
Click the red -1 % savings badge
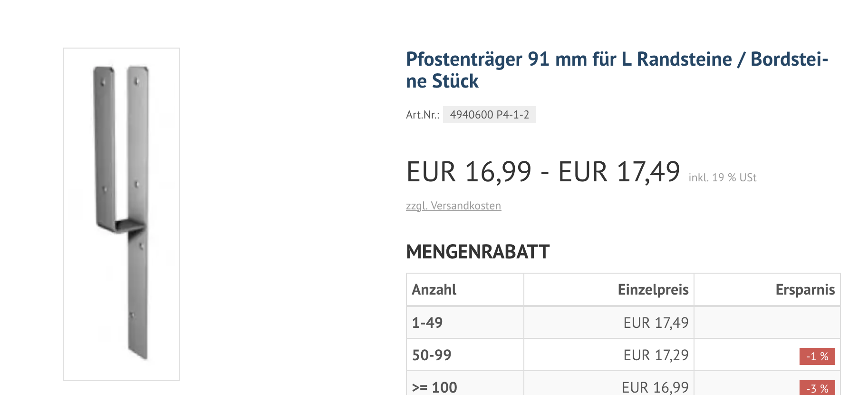pyautogui.click(x=817, y=356)
